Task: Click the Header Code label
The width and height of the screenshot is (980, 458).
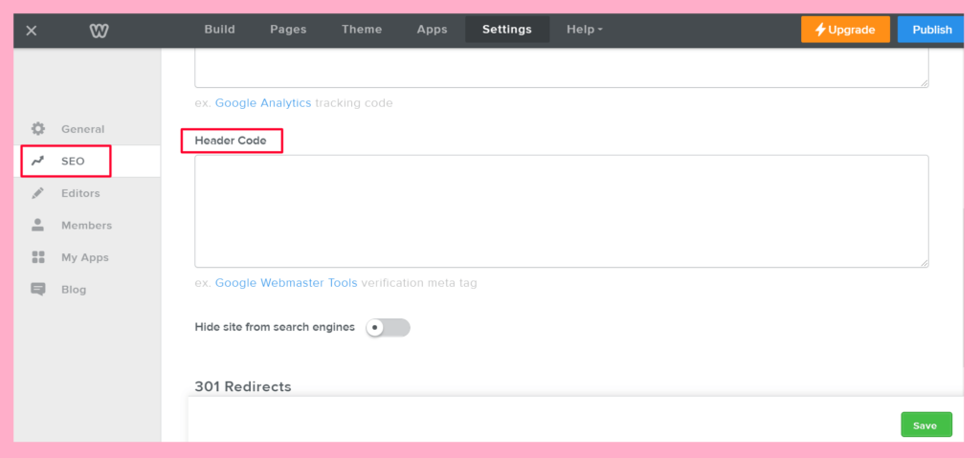Action: click(231, 141)
